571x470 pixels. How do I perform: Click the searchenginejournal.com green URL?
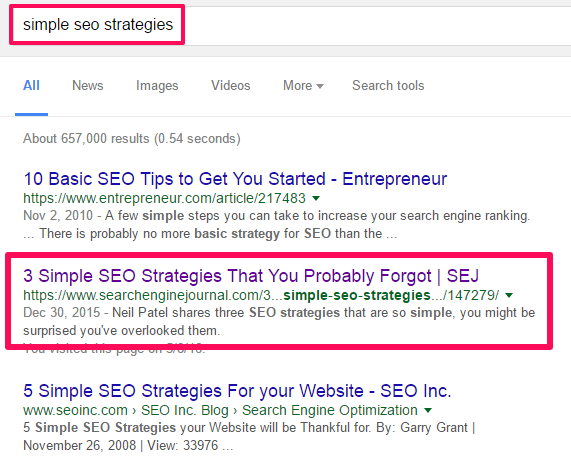(261, 295)
